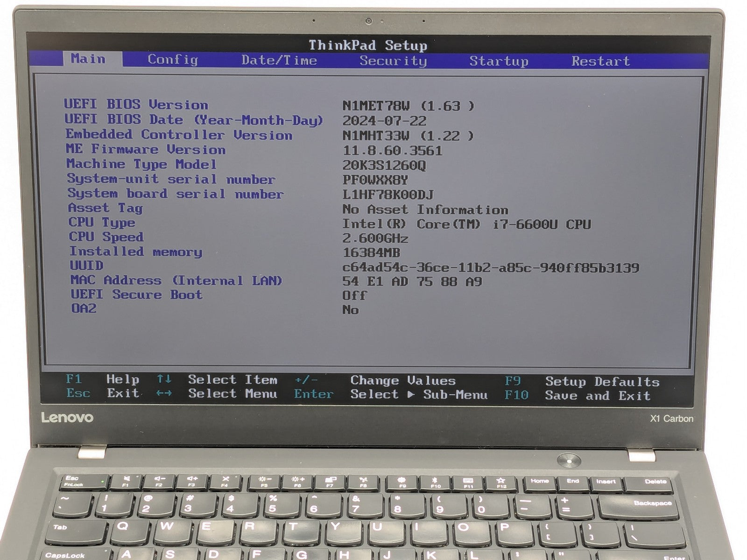Select No Asset Information value

pos(425,210)
